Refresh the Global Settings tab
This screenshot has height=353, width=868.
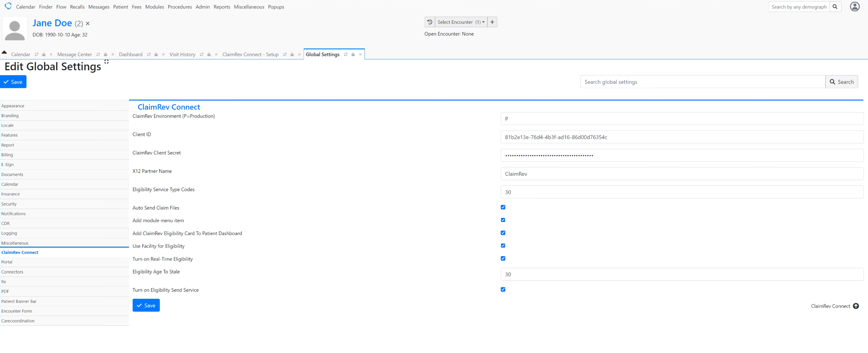click(346, 54)
